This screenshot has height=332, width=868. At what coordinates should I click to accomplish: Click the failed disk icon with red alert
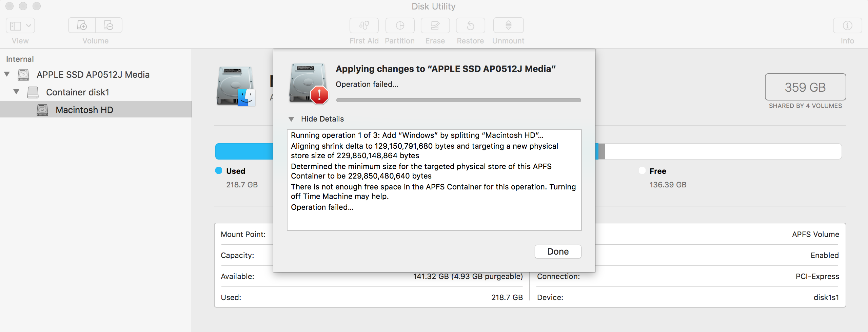tap(309, 84)
